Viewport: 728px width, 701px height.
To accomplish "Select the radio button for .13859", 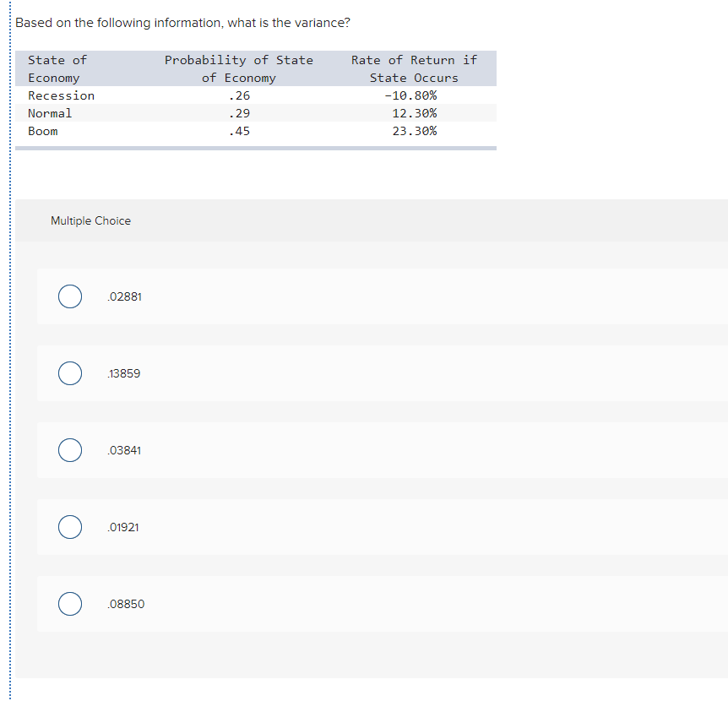I will click(69, 373).
